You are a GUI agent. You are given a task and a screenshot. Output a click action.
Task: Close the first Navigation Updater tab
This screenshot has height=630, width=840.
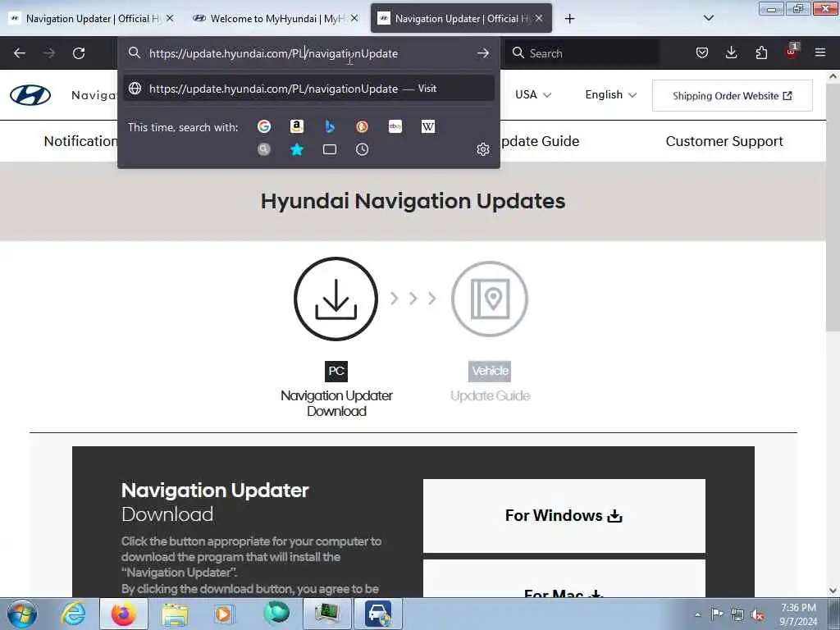coord(170,18)
